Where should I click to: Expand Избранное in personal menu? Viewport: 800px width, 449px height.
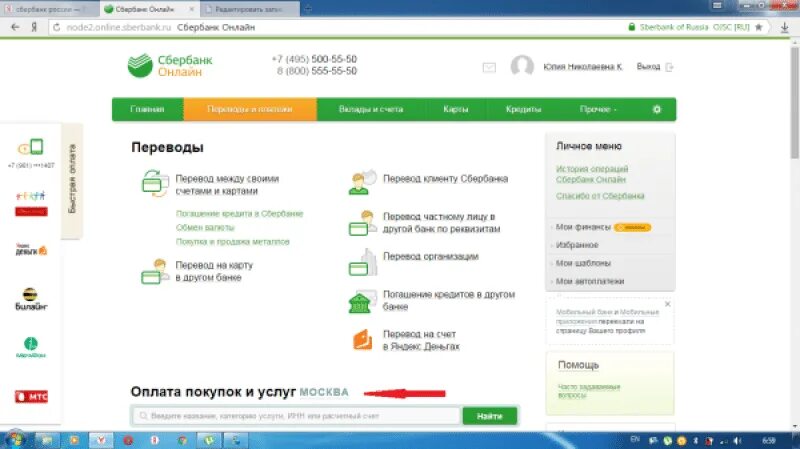pyautogui.click(x=577, y=245)
